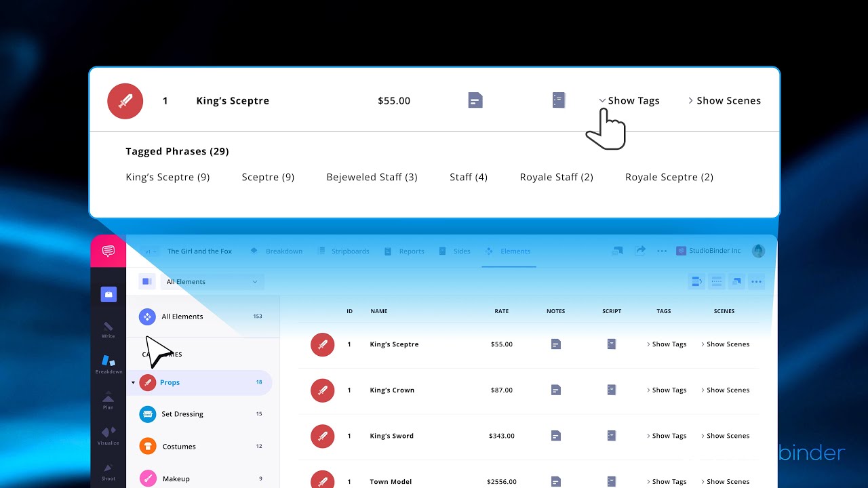Expand Show Tags for King's Sceptre table row
Image resolution: width=868 pixels, height=488 pixels.
667,344
